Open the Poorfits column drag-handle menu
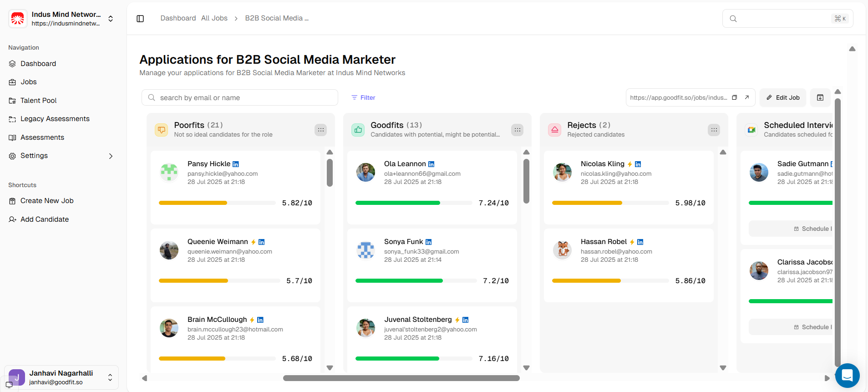The height and width of the screenshot is (392, 868). 321,130
